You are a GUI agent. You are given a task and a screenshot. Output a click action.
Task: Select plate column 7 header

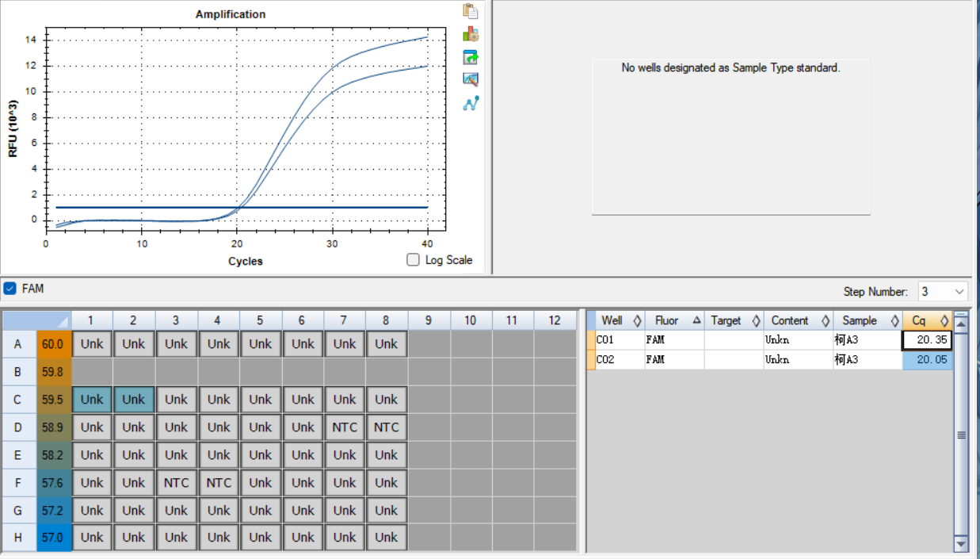tap(345, 320)
